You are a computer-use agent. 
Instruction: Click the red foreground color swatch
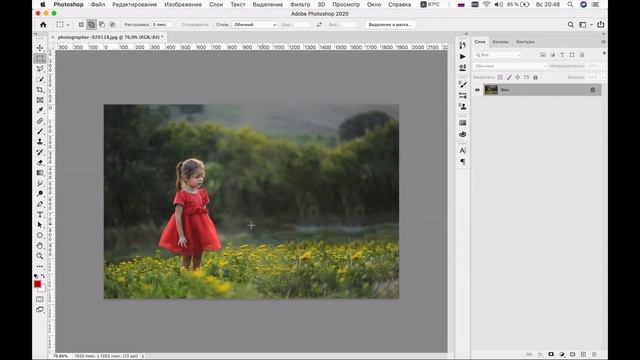pos(38,284)
